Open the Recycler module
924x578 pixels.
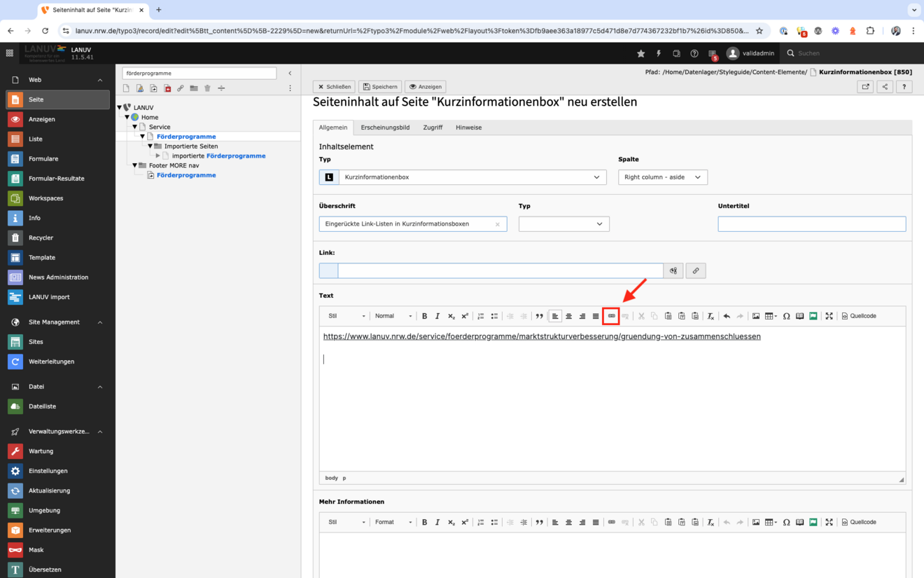[x=58, y=238]
